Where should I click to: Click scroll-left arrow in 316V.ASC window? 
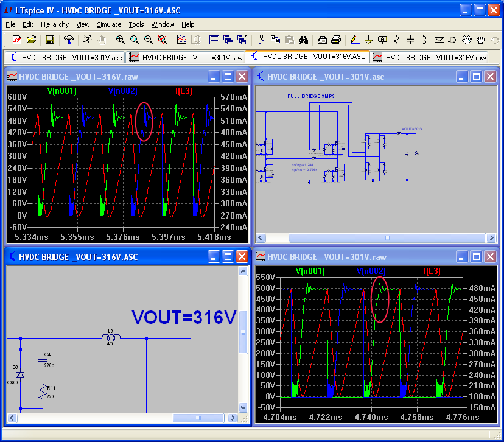click(x=12, y=418)
